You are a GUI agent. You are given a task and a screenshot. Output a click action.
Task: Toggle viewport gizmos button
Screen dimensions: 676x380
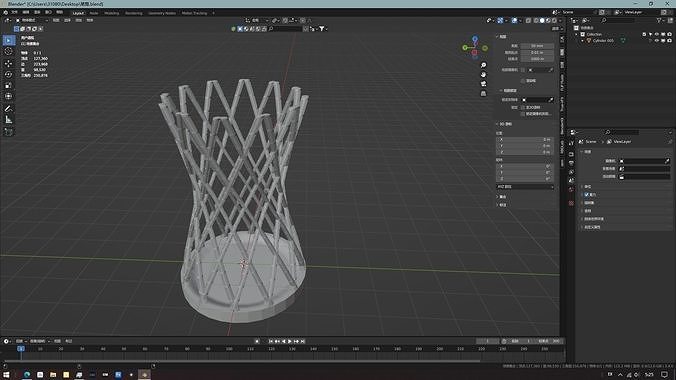click(x=500, y=20)
